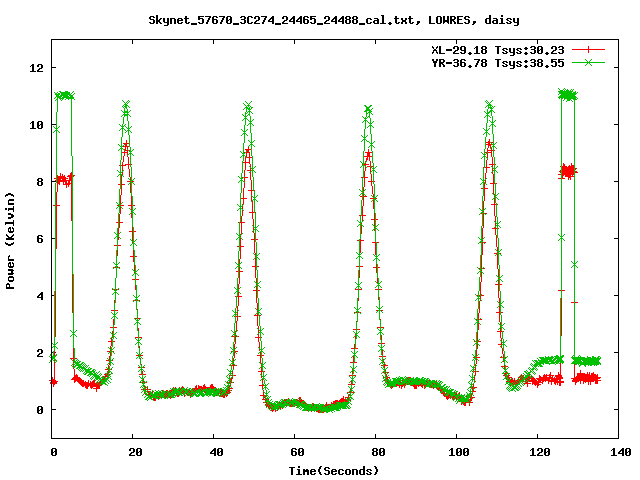
Task: Click the x-axis tick label 140
Action: (x=621, y=452)
